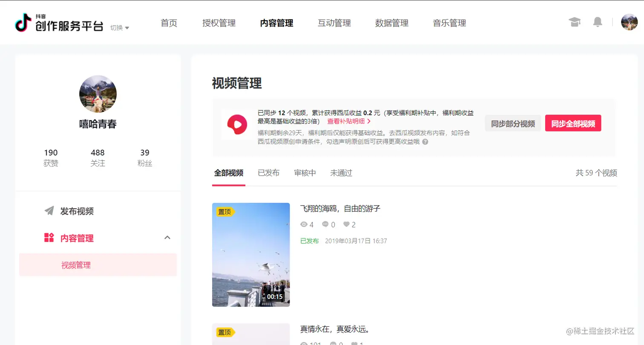Click the 置顶 badge on 真情永在 video

pos(225,332)
